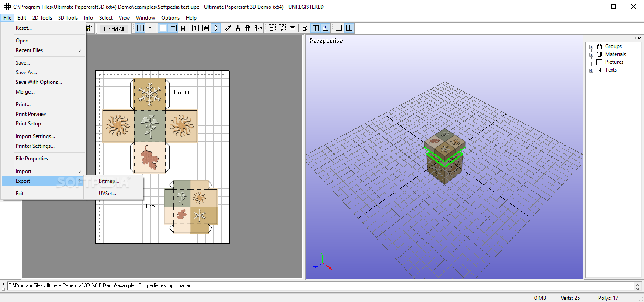Toggle the four-pane grid icon in toolbar
Image resolution: width=644 pixels, height=302 pixels.
pyautogui.click(x=140, y=28)
